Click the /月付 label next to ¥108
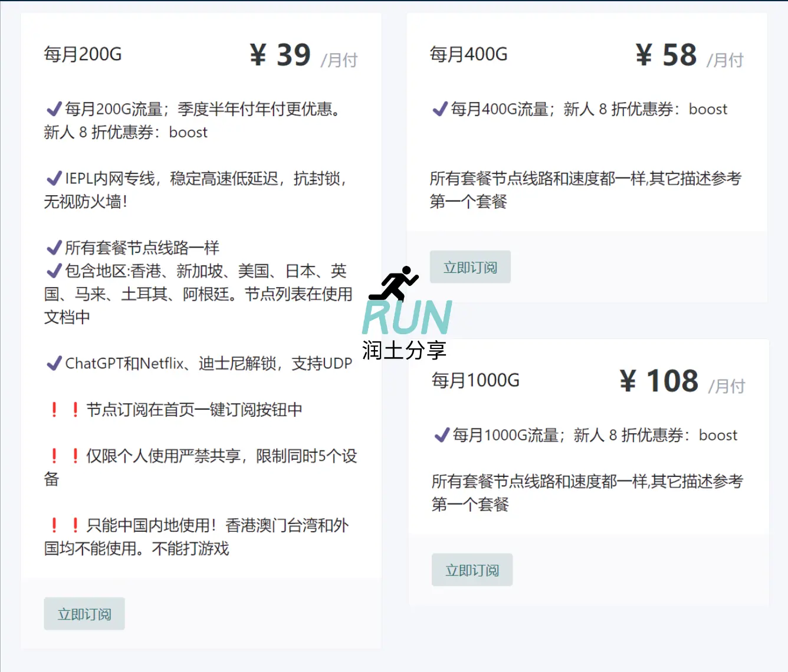The height and width of the screenshot is (672, 788). pyautogui.click(x=728, y=388)
